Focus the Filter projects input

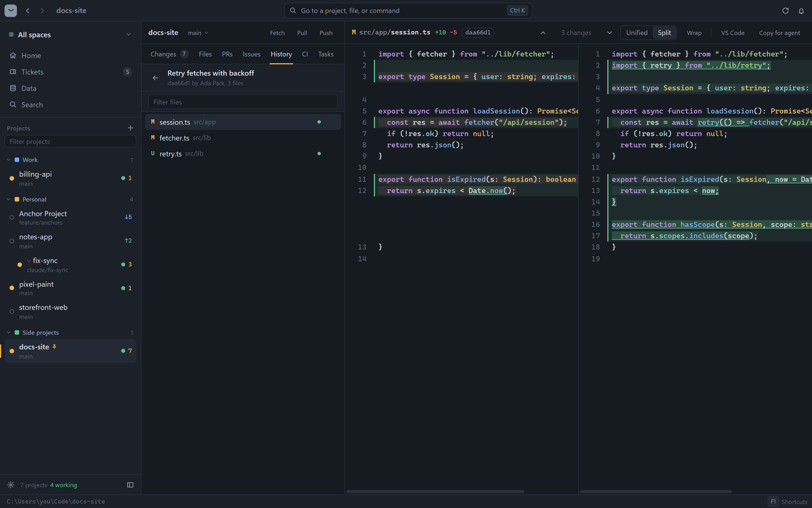70,141
